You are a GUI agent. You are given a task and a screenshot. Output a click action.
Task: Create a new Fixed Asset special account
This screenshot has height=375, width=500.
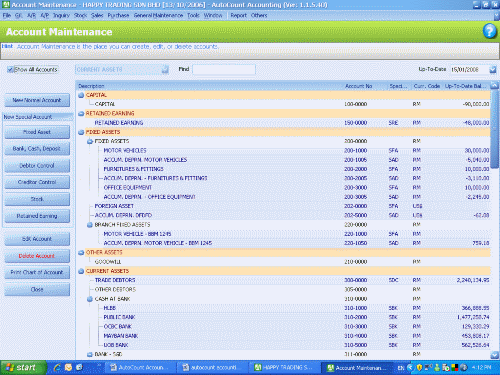(x=37, y=132)
